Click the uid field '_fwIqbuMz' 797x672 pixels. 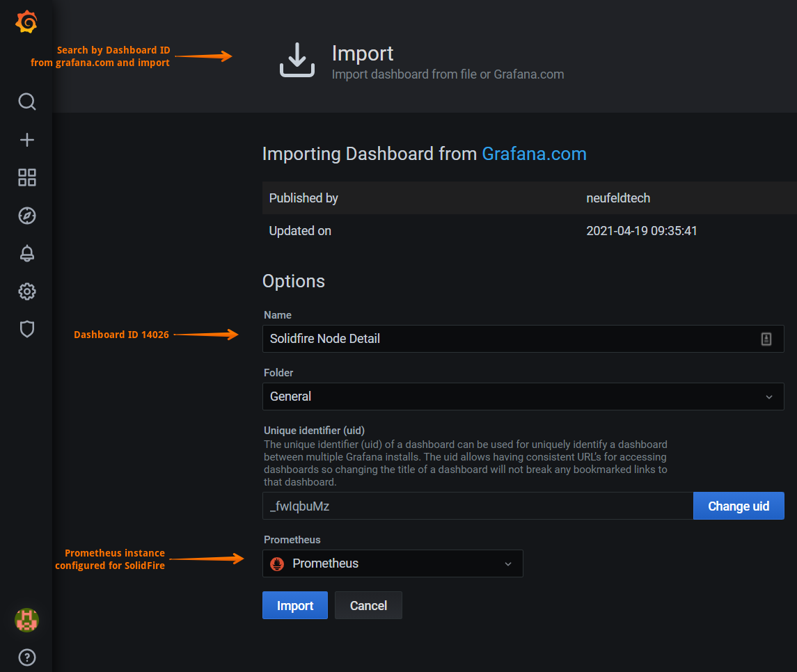pos(478,506)
